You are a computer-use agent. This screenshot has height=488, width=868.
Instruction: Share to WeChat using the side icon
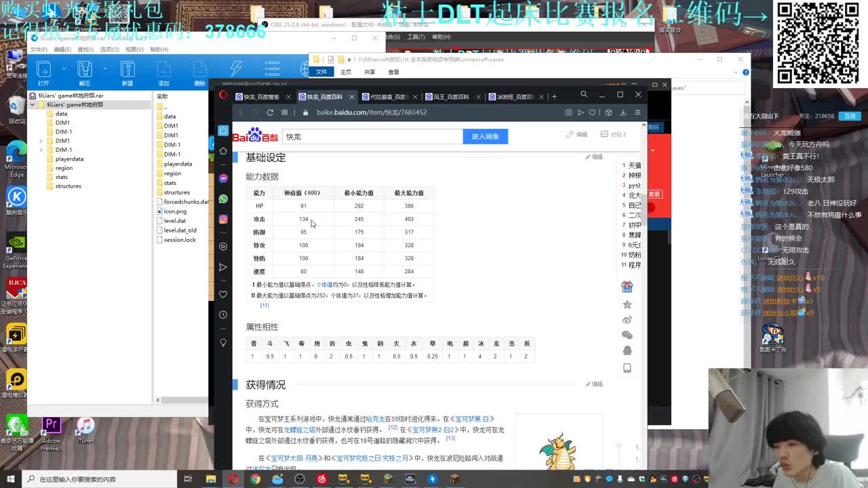click(627, 335)
